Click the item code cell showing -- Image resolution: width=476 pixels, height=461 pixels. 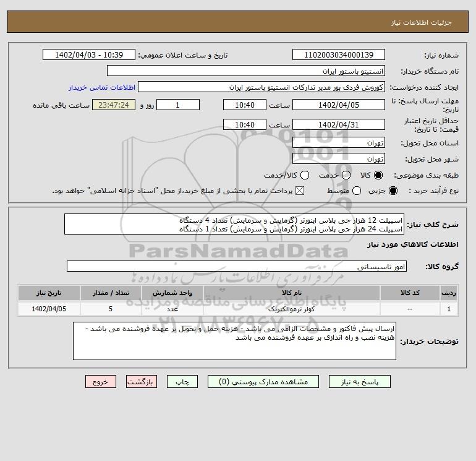click(410, 309)
